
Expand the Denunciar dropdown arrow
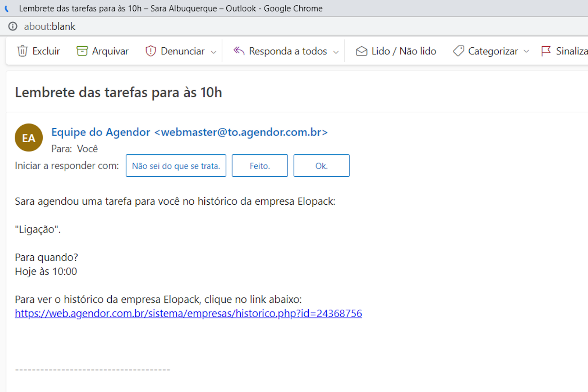pos(214,52)
